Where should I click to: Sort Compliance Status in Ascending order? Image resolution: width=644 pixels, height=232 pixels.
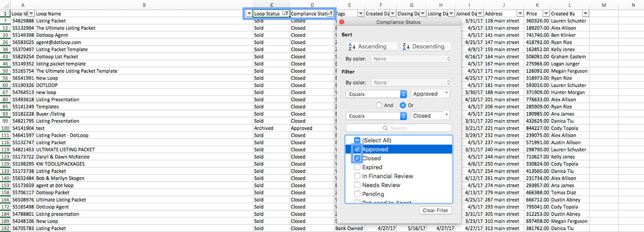click(372, 47)
